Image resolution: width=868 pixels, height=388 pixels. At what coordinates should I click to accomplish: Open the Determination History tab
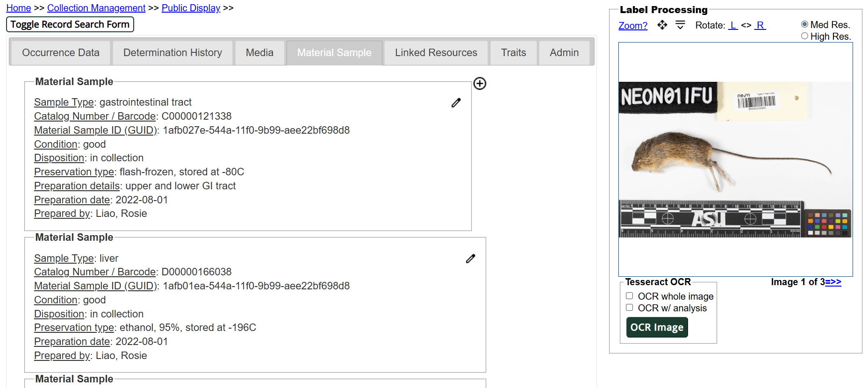[x=172, y=53]
